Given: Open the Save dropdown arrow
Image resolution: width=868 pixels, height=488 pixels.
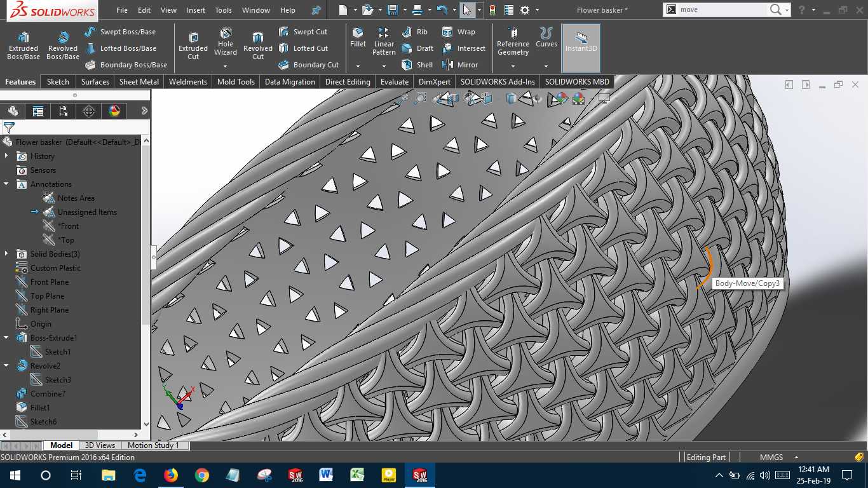Looking at the screenshot, I should pyautogui.click(x=405, y=10).
